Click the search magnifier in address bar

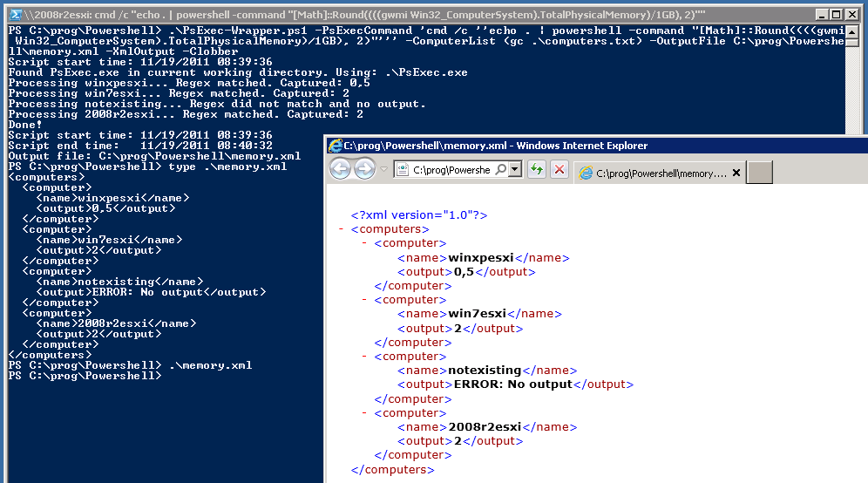500,170
